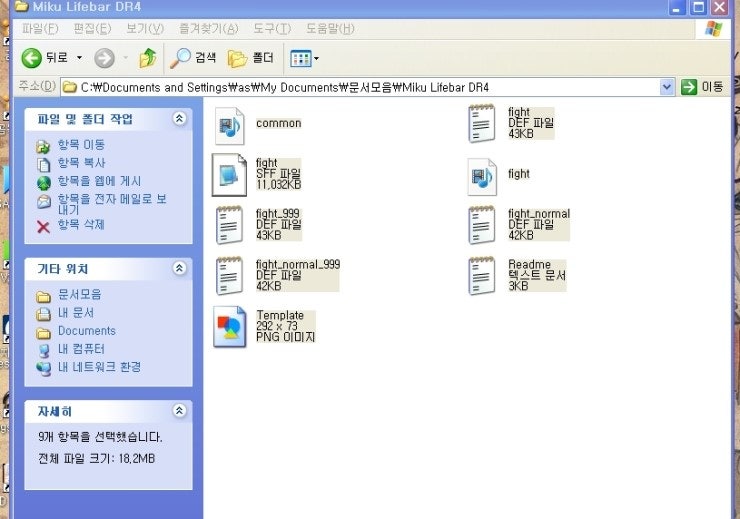Open the 편집(E) menu
This screenshot has width=740, height=519.
tap(92, 29)
